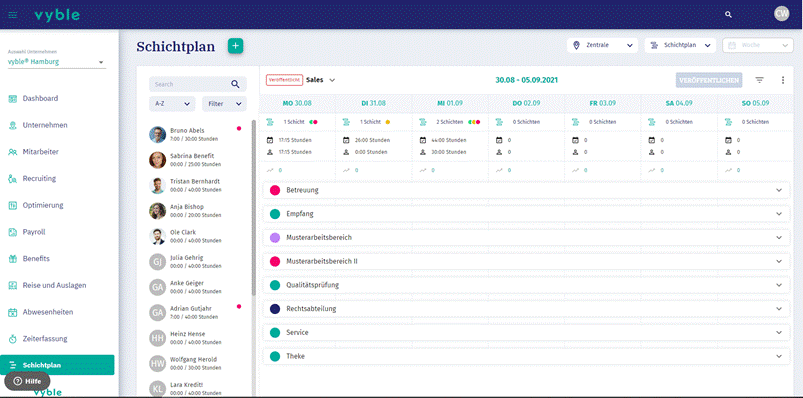Click the Optimierung sidebar icon
Viewport: 803px width, 398px height.
tap(13, 205)
